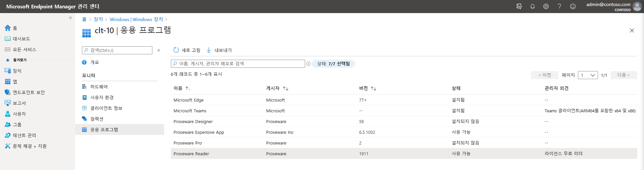Click the 홈 breadcrumb link
The image size is (644, 170).
pyautogui.click(x=84, y=19)
